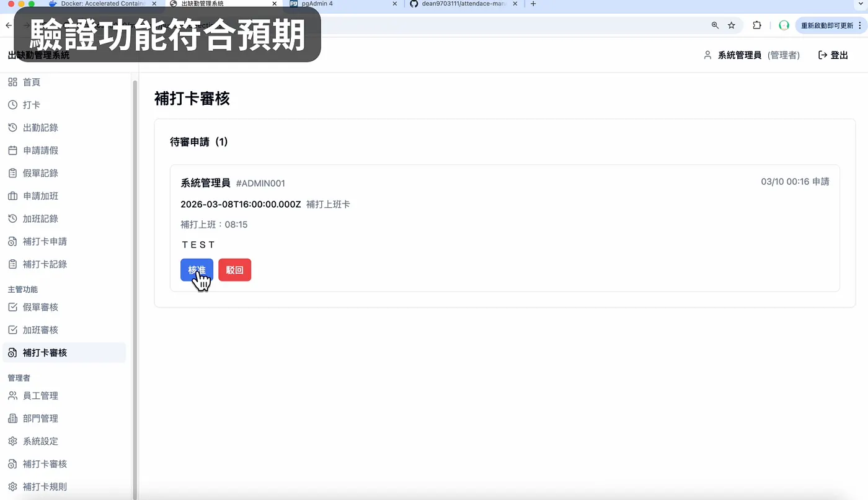Click the building icon for 部門管理

tap(12, 419)
